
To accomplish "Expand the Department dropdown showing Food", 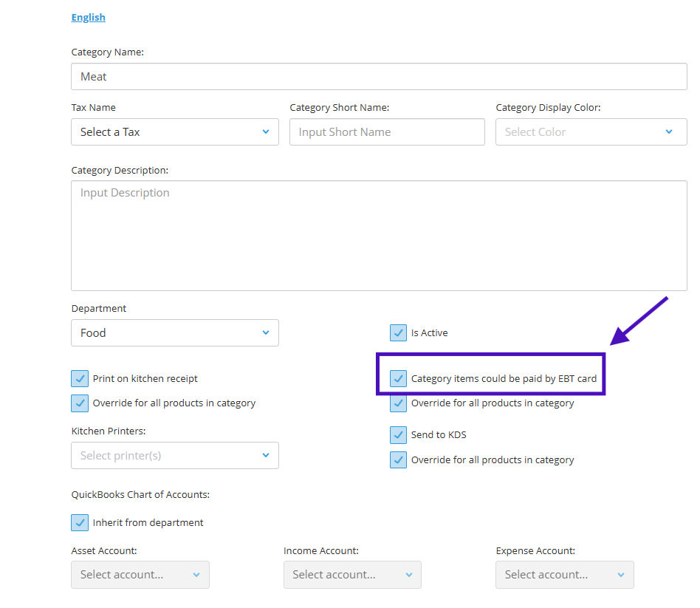I will point(175,333).
